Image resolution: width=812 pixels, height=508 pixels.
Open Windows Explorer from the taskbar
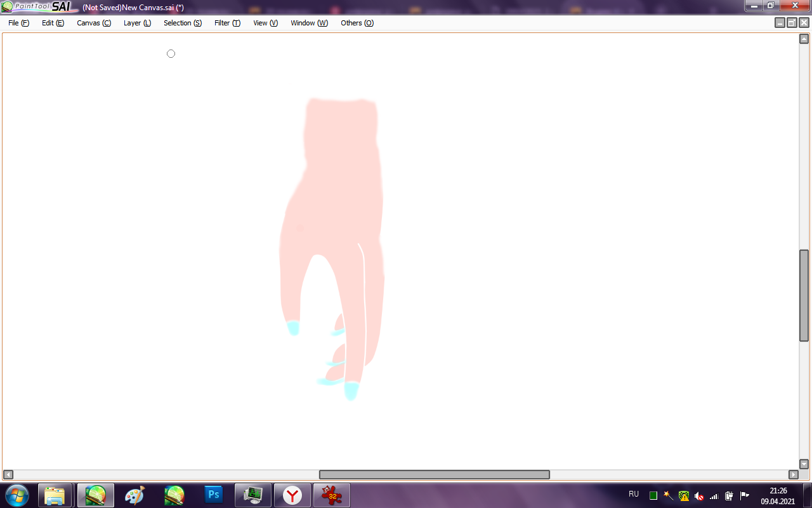(55, 495)
